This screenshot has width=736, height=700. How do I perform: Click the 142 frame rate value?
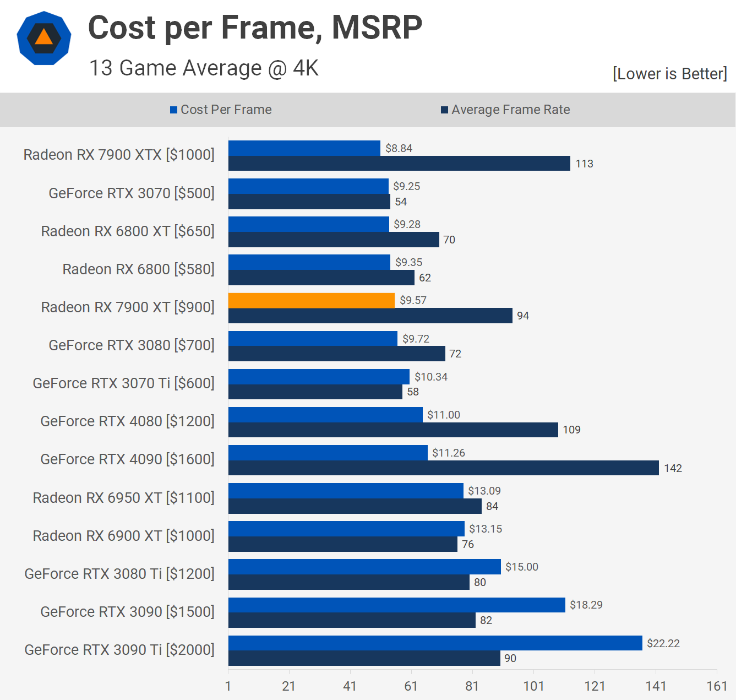(673, 468)
